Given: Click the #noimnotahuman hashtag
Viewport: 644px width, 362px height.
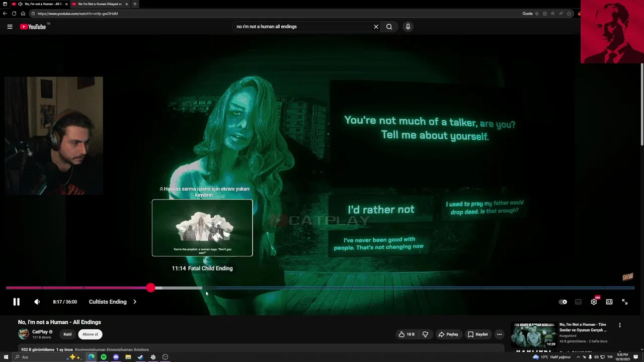Looking at the screenshot, I should (90, 349).
